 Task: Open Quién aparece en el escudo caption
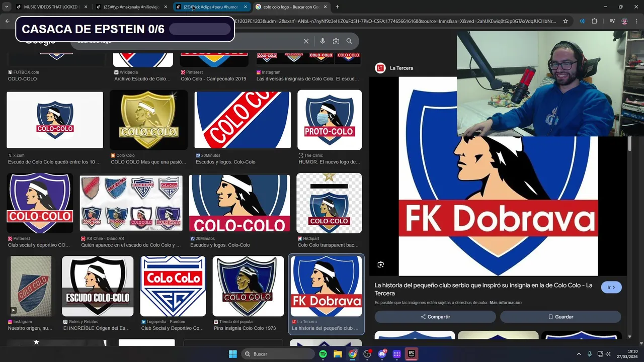(x=131, y=245)
